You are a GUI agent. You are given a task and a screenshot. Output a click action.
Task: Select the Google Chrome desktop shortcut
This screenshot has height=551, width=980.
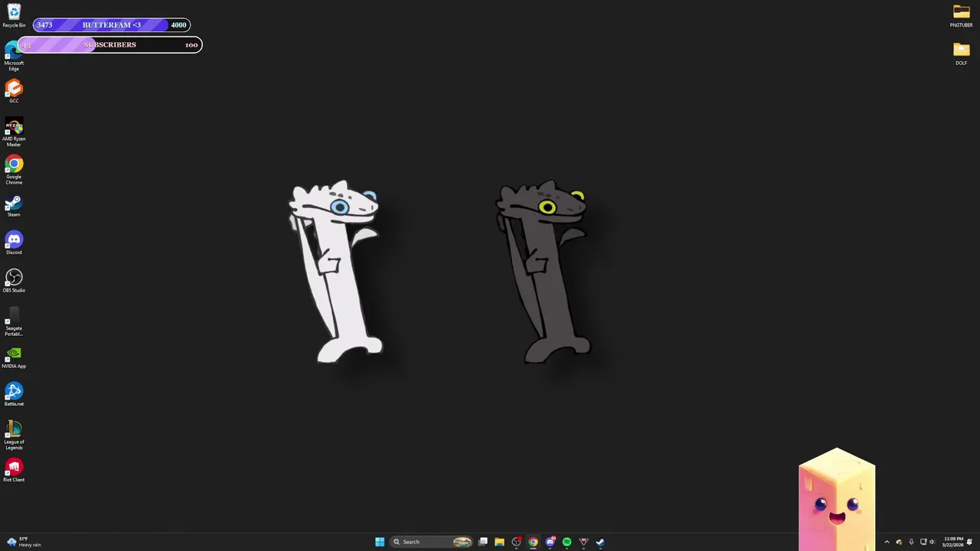point(14,170)
